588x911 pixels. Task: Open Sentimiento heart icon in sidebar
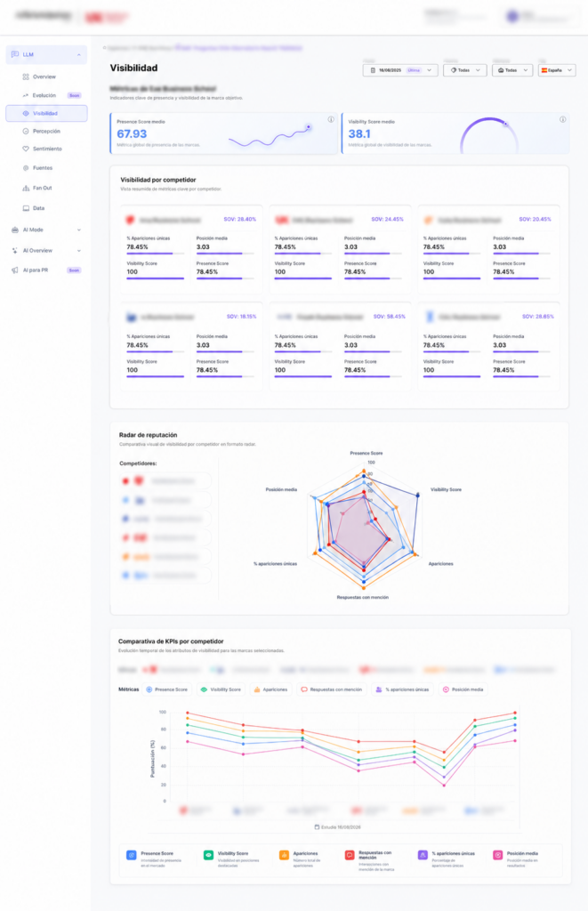[x=26, y=149]
